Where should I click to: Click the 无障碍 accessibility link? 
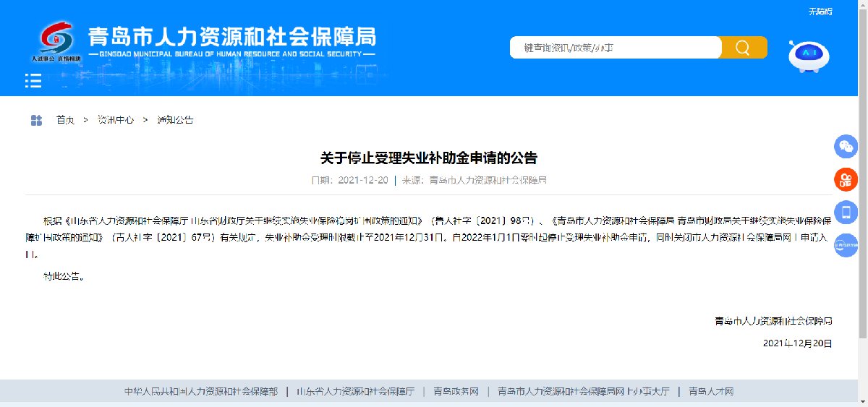point(820,11)
